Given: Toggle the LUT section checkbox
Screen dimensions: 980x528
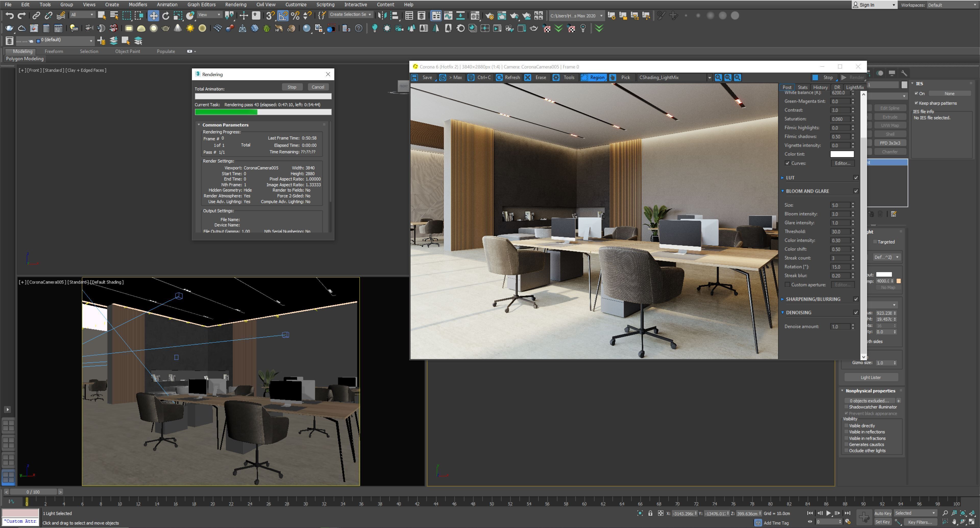Looking at the screenshot, I should 856,178.
